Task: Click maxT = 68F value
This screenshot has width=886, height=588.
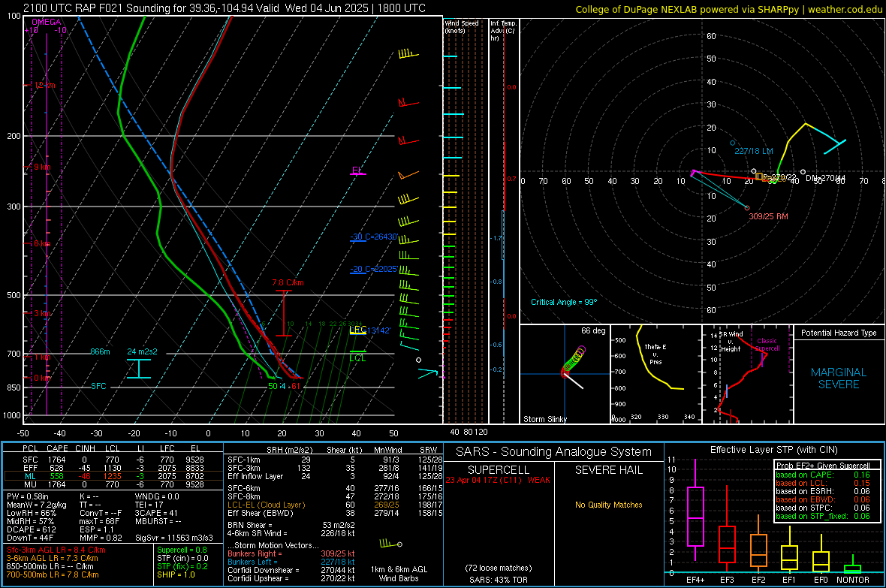Action: coord(99,521)
